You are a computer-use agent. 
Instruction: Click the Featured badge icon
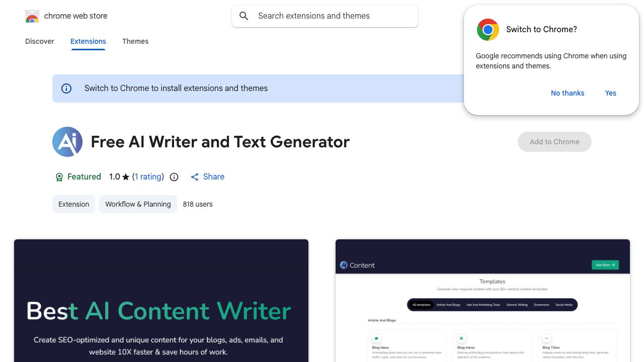click(x=59, y=177)
